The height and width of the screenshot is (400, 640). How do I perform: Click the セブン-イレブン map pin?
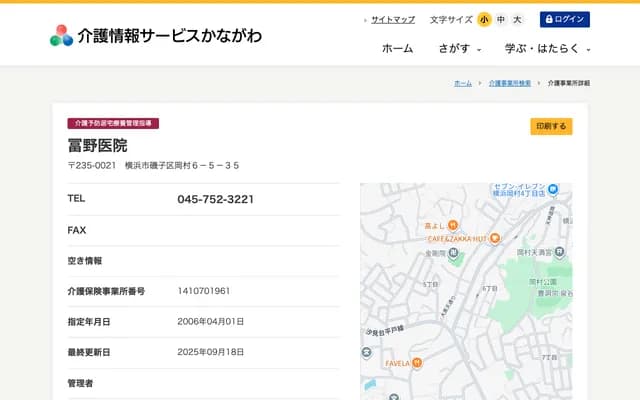coord(553,189)
